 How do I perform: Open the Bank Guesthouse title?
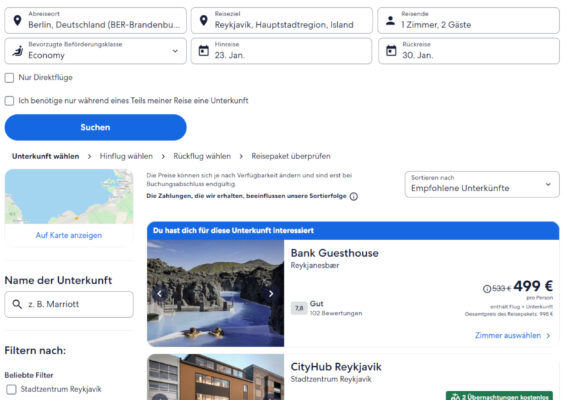click(334, 253)
